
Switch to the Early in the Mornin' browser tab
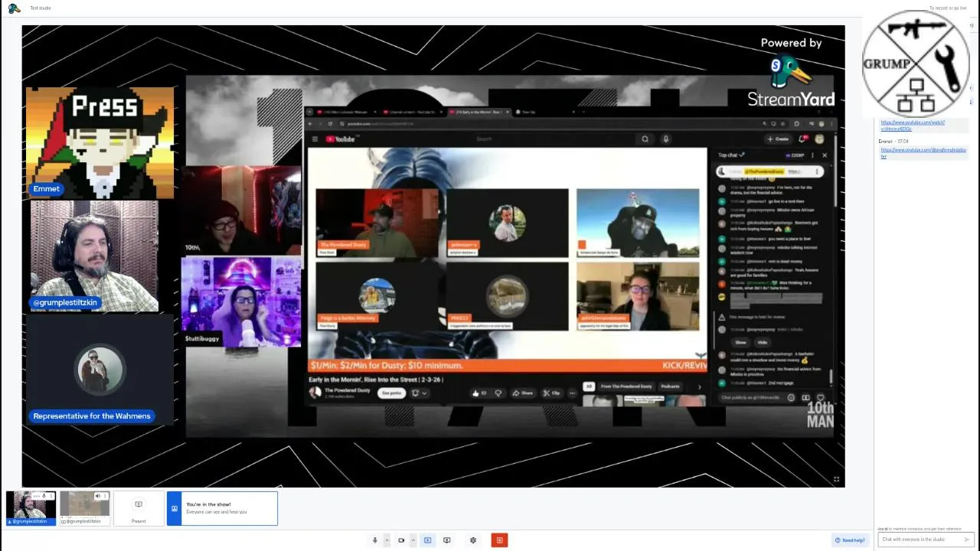479,112
